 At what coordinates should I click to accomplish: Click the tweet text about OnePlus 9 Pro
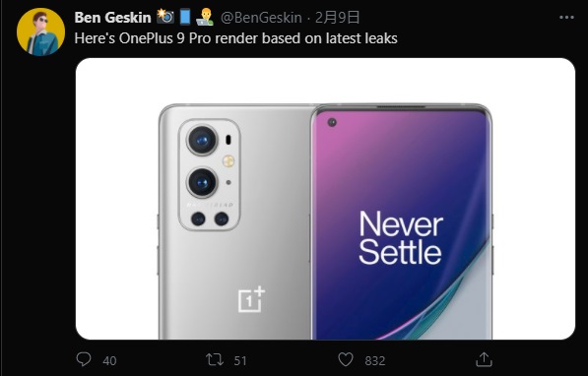235,38
